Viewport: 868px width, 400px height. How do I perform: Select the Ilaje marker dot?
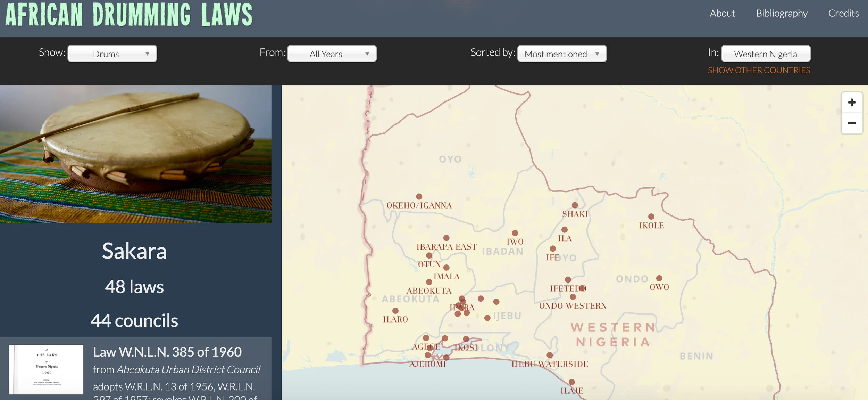pos(572,382)
